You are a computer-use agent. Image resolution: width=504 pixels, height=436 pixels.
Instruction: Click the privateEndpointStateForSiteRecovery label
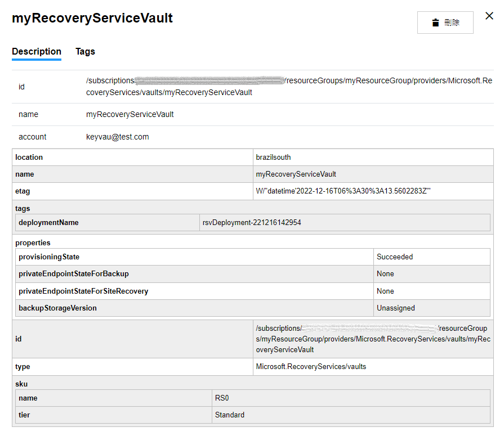click(x=83, y=291)
